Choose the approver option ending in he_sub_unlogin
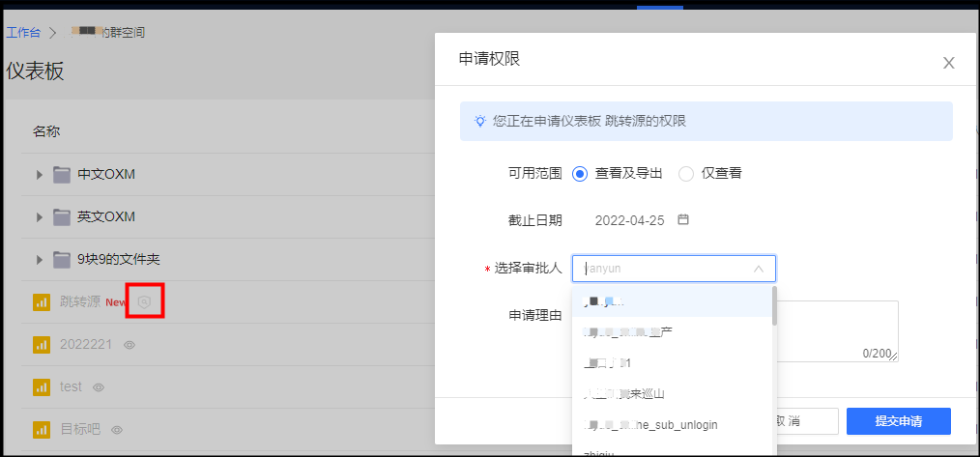Viewport: 980px width, 457px height. (x=651, y=425)
